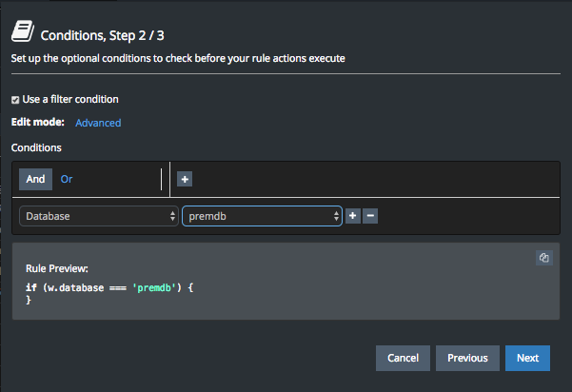
Task: Select the Or logical operator
Action: point(67,178)
